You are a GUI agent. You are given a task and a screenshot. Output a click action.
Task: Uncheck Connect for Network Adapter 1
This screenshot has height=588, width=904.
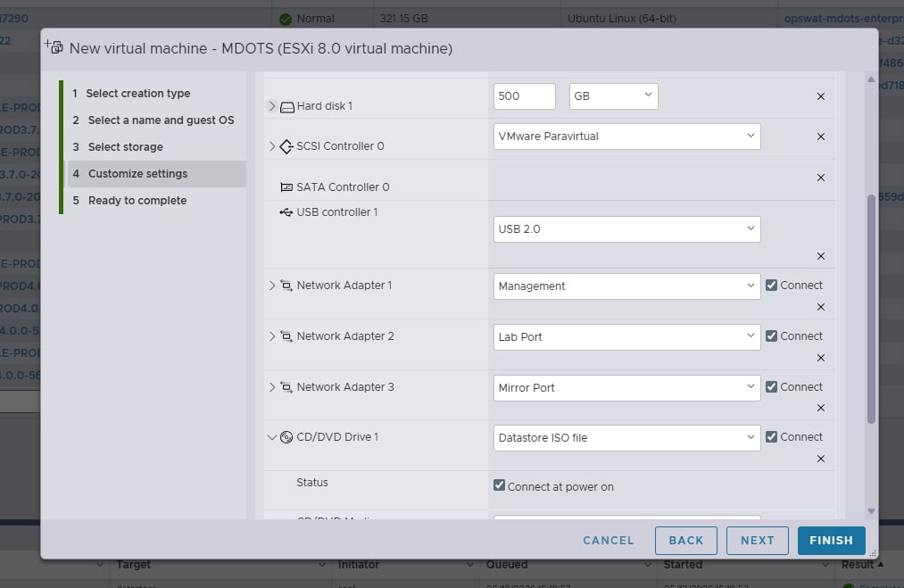[771, 285]
